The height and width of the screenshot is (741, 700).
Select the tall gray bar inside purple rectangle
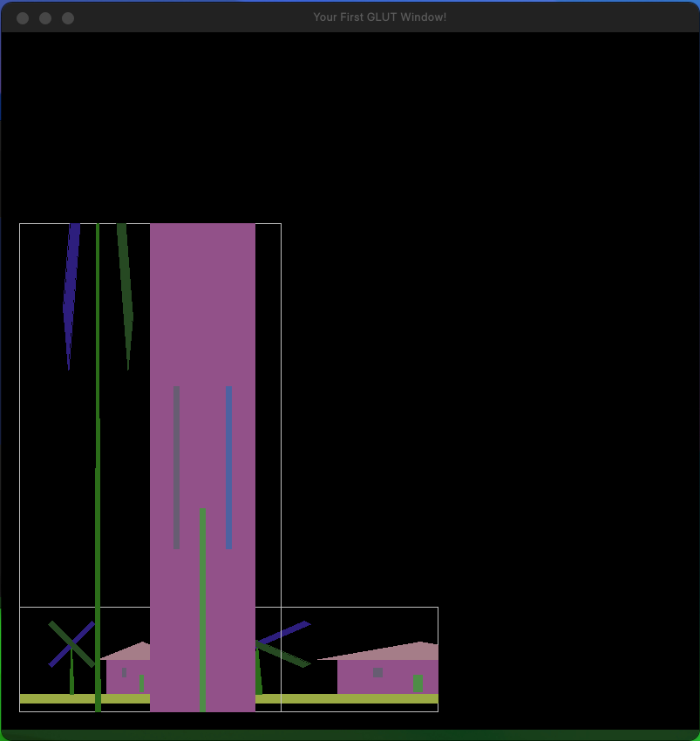(176, 466)
